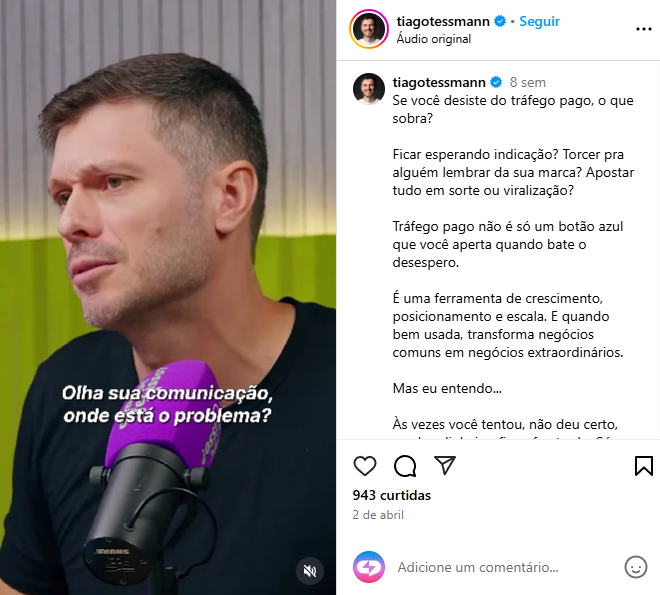The image size is (660, 595).
Task: Click the Áudio original link
Action: tap(434, 39)
